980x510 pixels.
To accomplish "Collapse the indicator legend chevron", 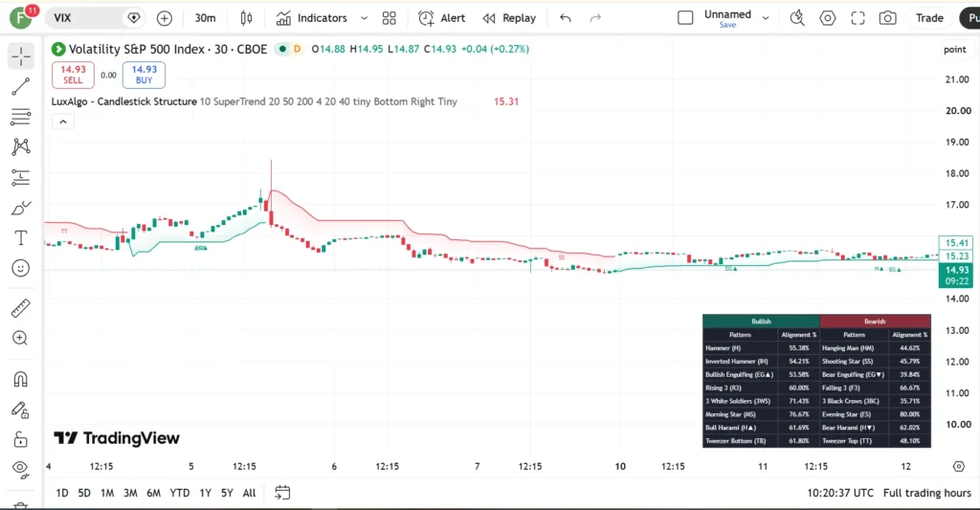I will (63, 122).
